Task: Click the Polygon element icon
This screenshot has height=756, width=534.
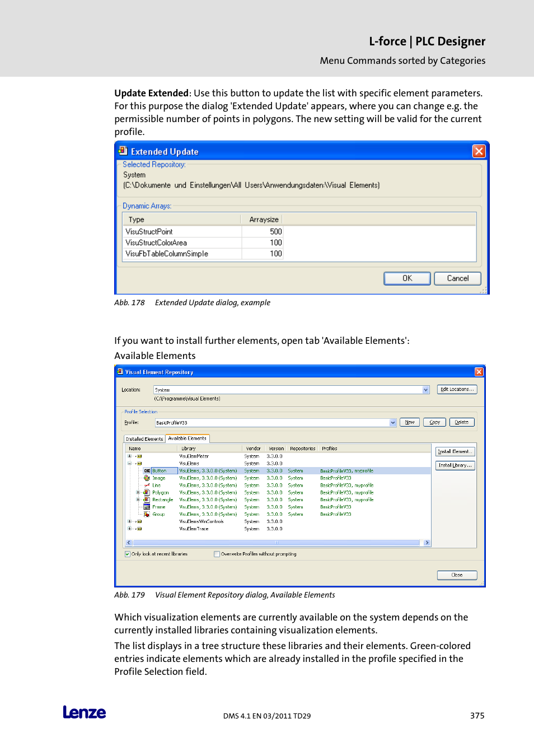Action: click(x=147, y=493)
